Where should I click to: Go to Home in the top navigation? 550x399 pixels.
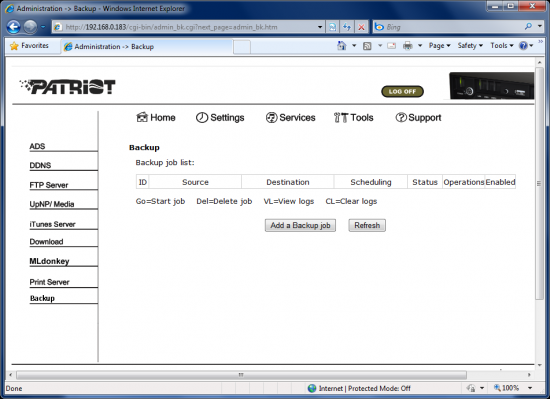tap(156, 117)
